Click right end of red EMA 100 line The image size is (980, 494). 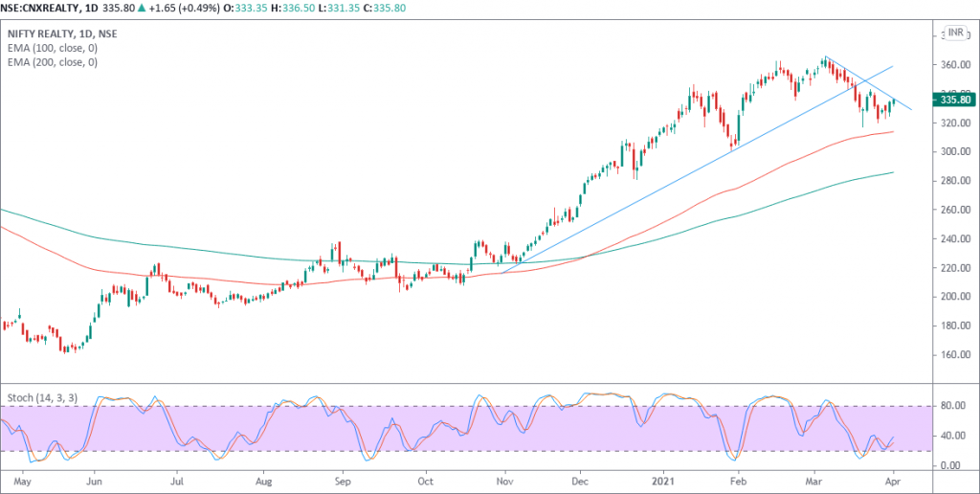tap(892, 132)
